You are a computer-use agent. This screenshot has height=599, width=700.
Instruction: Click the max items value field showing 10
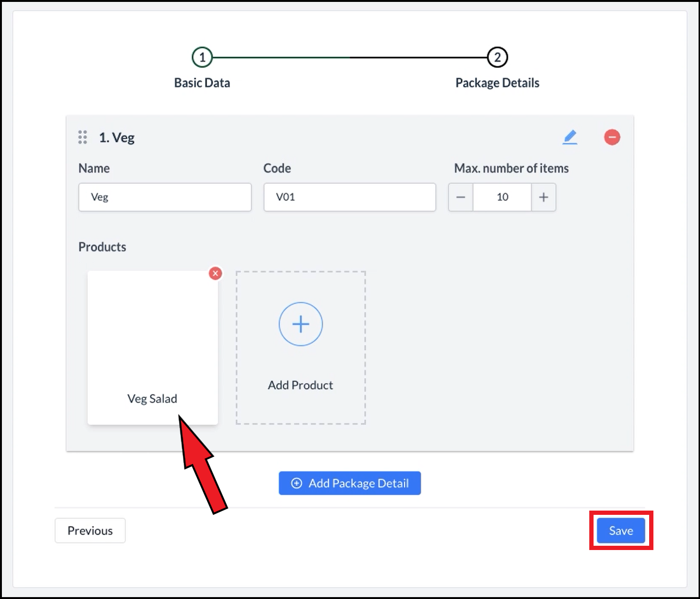pos(502,197)
